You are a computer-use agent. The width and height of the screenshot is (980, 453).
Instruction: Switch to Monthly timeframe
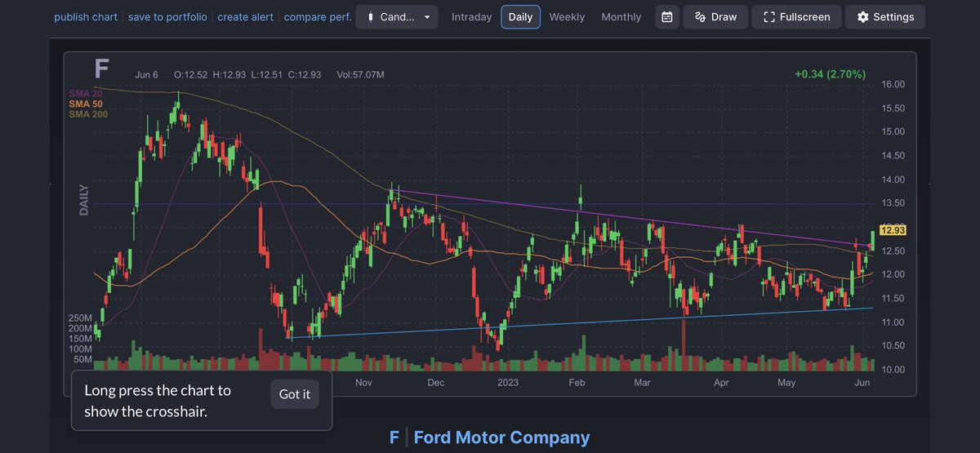point(621,17)
